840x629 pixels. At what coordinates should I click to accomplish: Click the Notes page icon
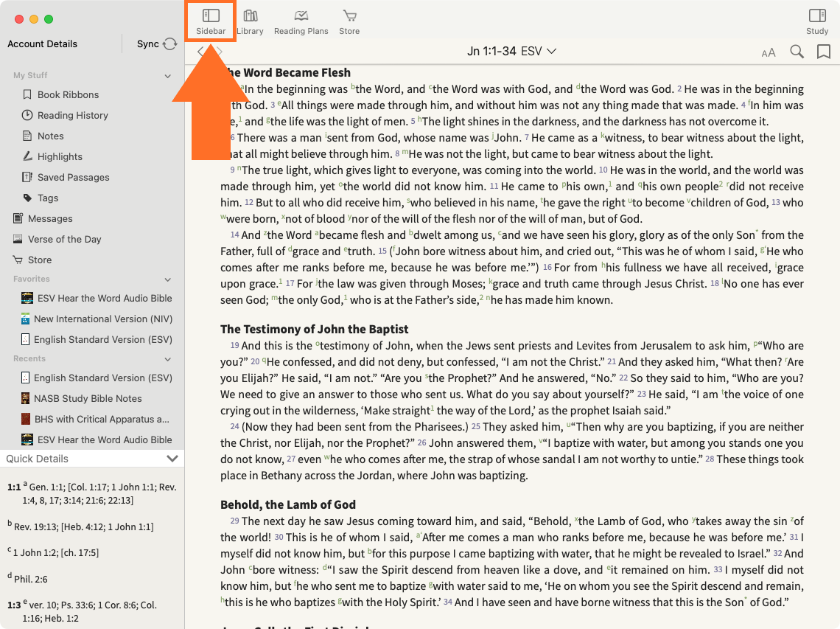coord(27,136)
